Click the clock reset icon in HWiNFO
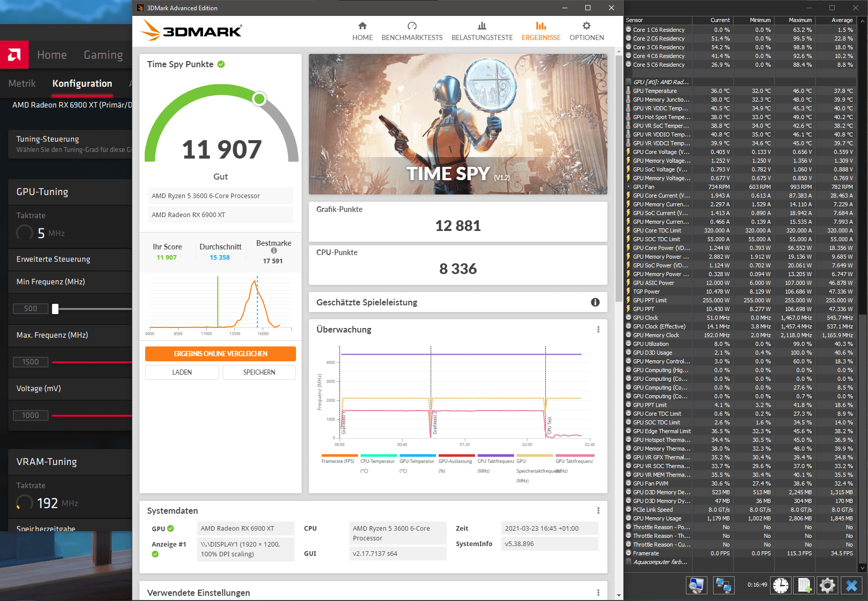The height and width of the screenshot is (601, 868). point(781,585)
